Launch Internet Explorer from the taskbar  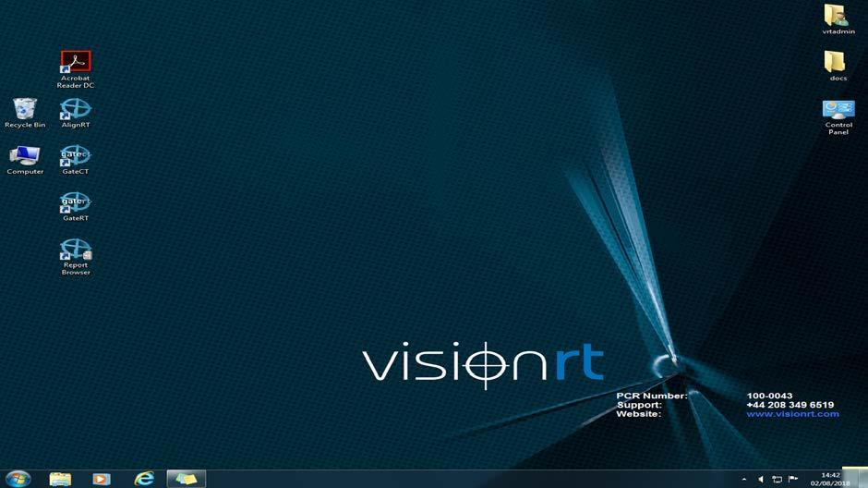click(144, 479)
